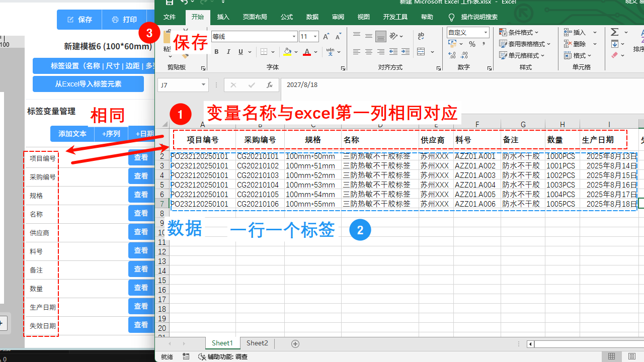Open the 格式 format cells dropdown

[x=578, y=56]
